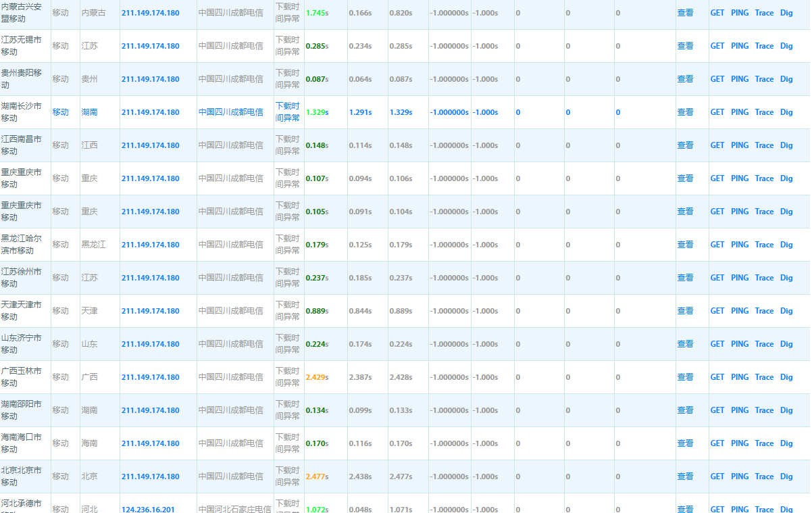This screenshot has height=513, width=812.
Task: Click PING for the 北京北京市移动 row
Action: [x=740, y=477]
